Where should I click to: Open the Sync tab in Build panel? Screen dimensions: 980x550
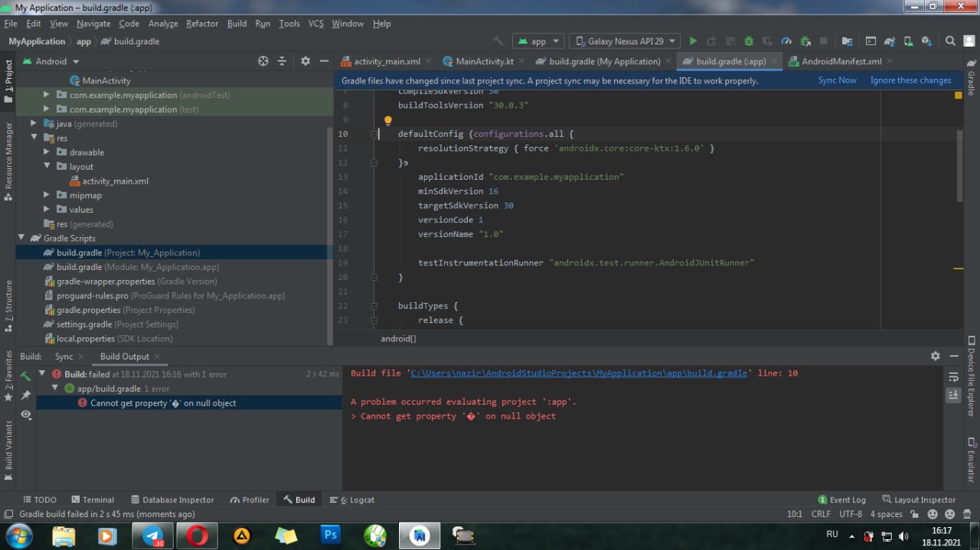pos(64,356)
